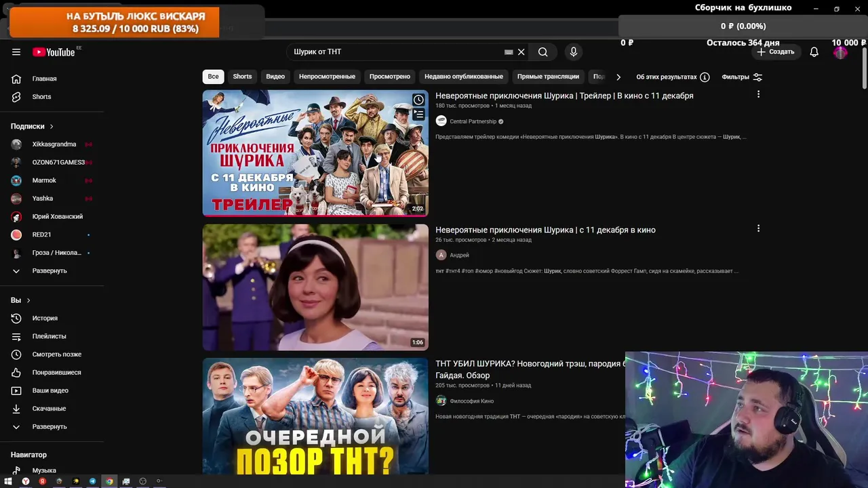The image size is (868, 488).
Task: Select Недавно опубликованные chip
Action: coord(464,77)
